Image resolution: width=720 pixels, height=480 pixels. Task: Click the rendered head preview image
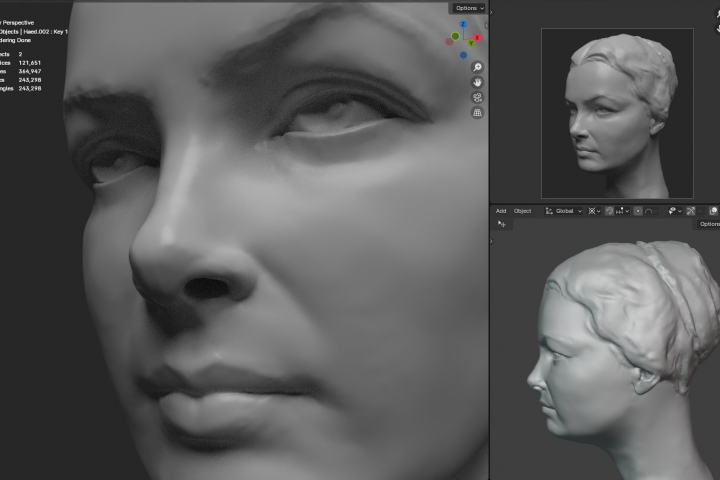pyautogui.click(x=617, y=113)
